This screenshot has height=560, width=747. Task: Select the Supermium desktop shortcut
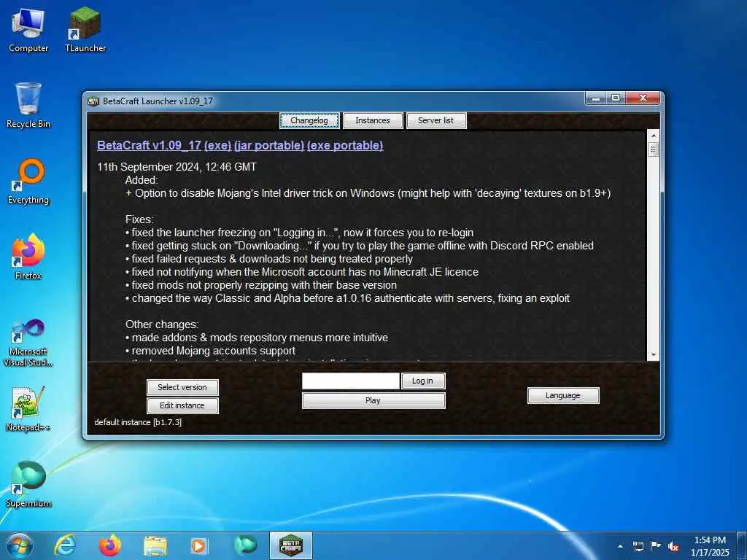click(x=28, y=484)
